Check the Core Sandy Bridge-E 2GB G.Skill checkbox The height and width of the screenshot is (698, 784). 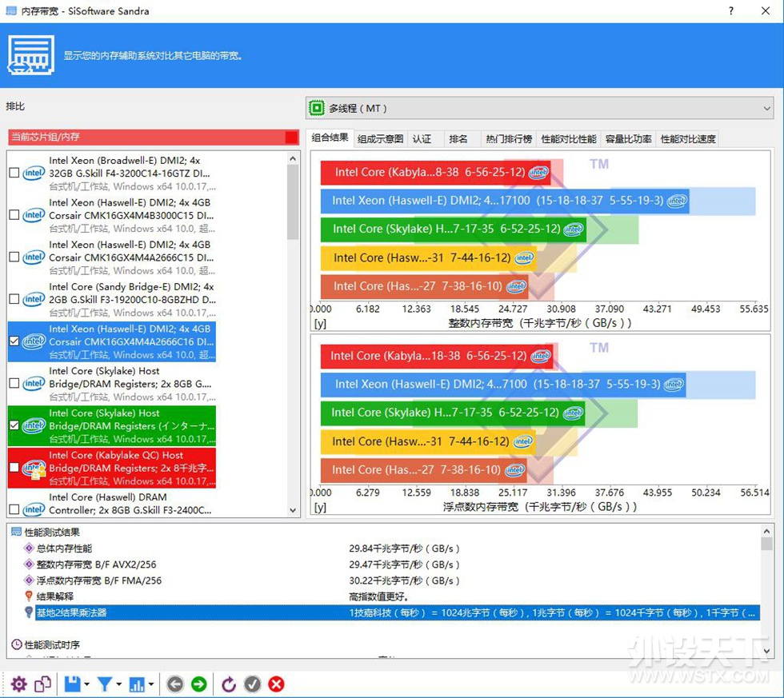pos(14,299)
